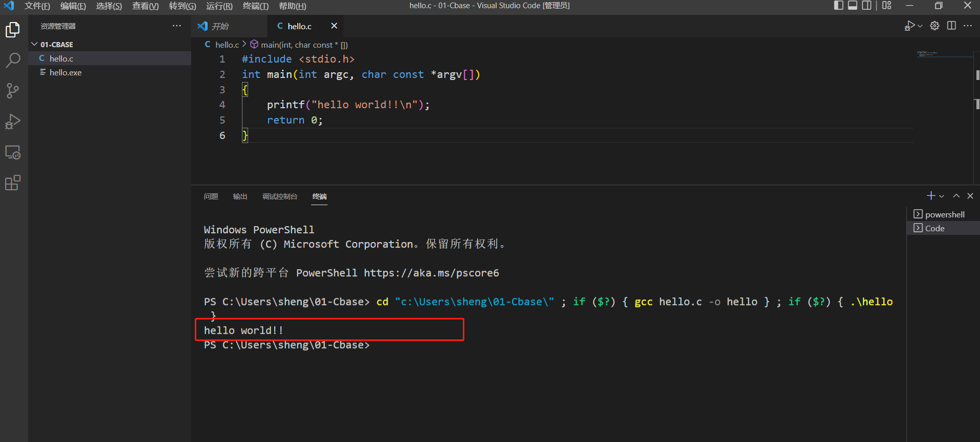The image size is (980, 442).
Task: Open the Source Control view
Action: (13, 91)
